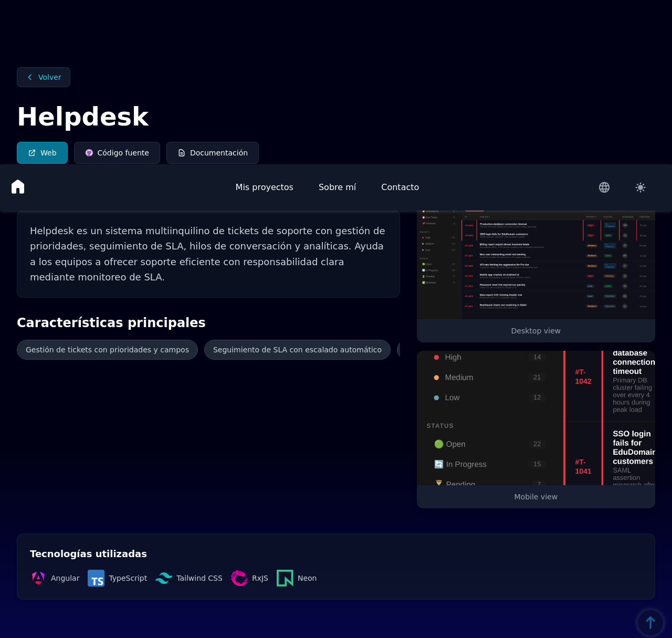Select the ticket priorities feature chip
This screenshot has height=638, width=672.
click(x=107, y=350)
